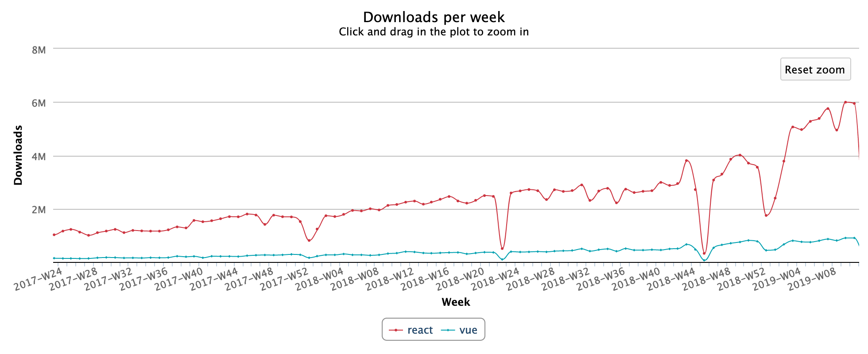Viewport: 868px width, 354px height.
Task: Click the teal vue legend marker
Action: tap(448, 331)
